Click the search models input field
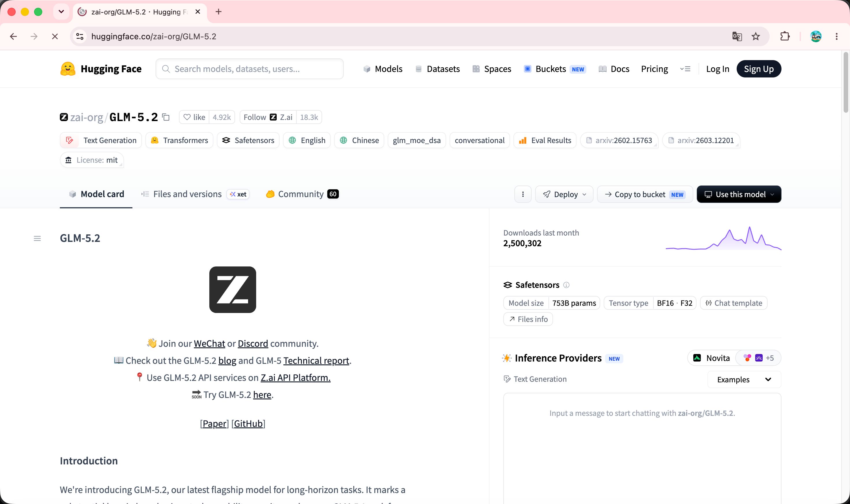This screenshot has width=850, height=504. tap(249, 69)
